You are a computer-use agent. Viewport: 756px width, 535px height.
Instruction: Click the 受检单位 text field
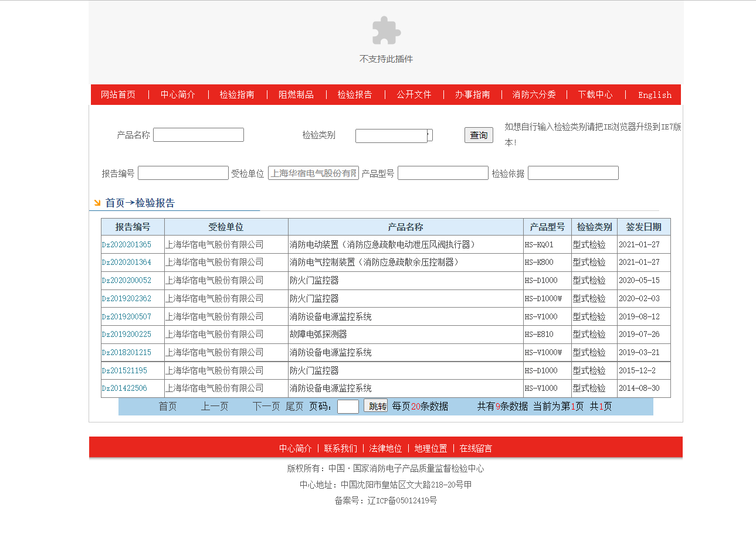(x=313, y=173)
